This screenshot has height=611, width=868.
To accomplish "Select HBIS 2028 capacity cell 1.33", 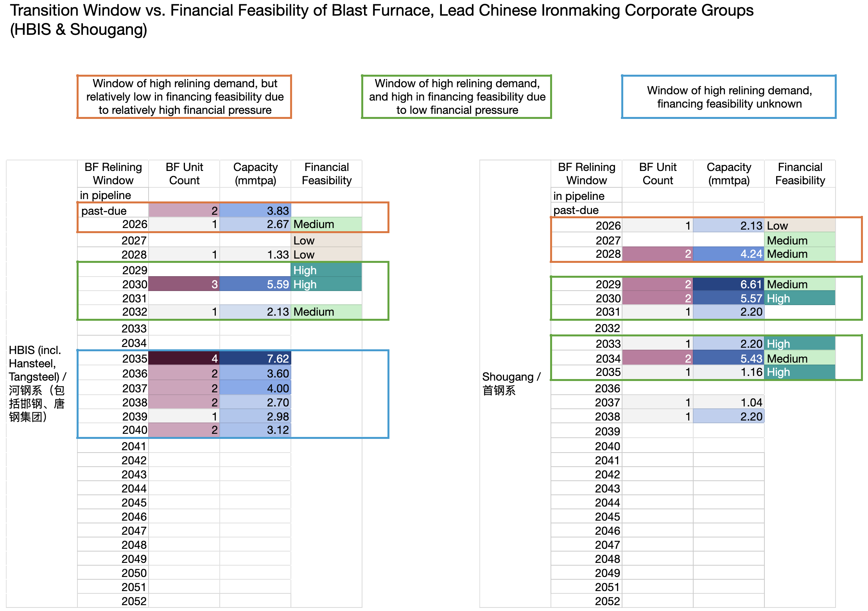I will point(255,254).
